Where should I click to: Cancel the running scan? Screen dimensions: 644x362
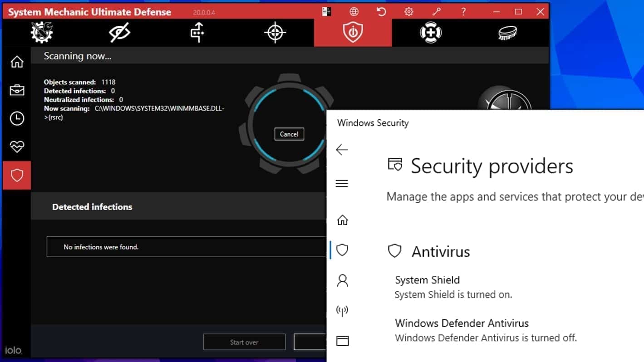click(289, 134)
